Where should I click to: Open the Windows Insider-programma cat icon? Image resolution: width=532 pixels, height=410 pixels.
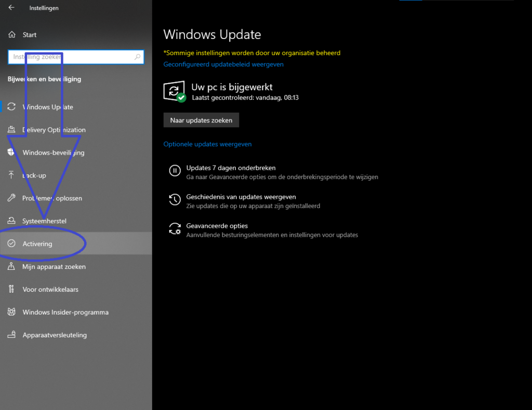(11, 312)
